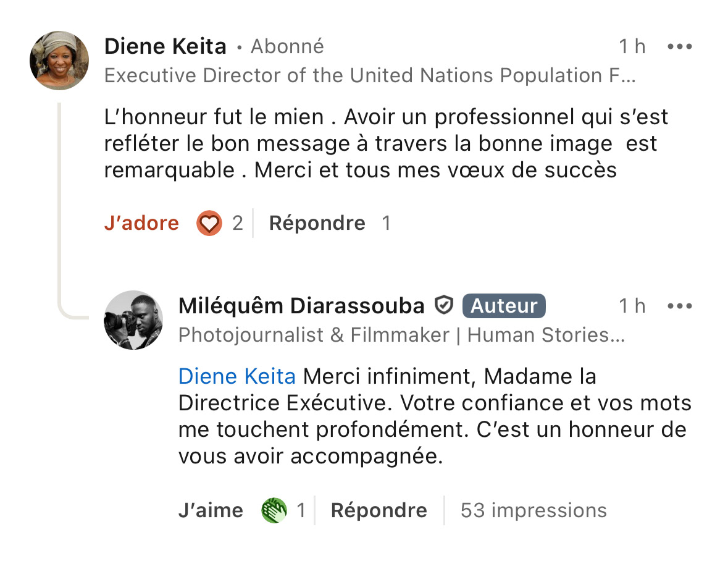728x566 pixels.
Task: Open options menu for Miléquêm's reply
Action: click(680, 306)
